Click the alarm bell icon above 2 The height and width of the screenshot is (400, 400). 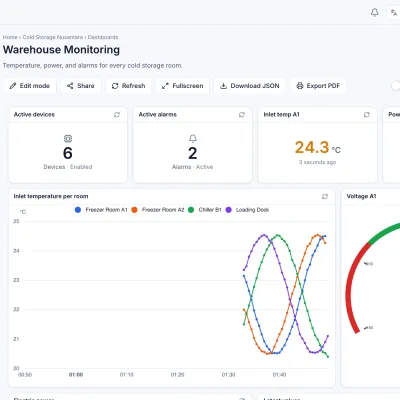point(193,138)
